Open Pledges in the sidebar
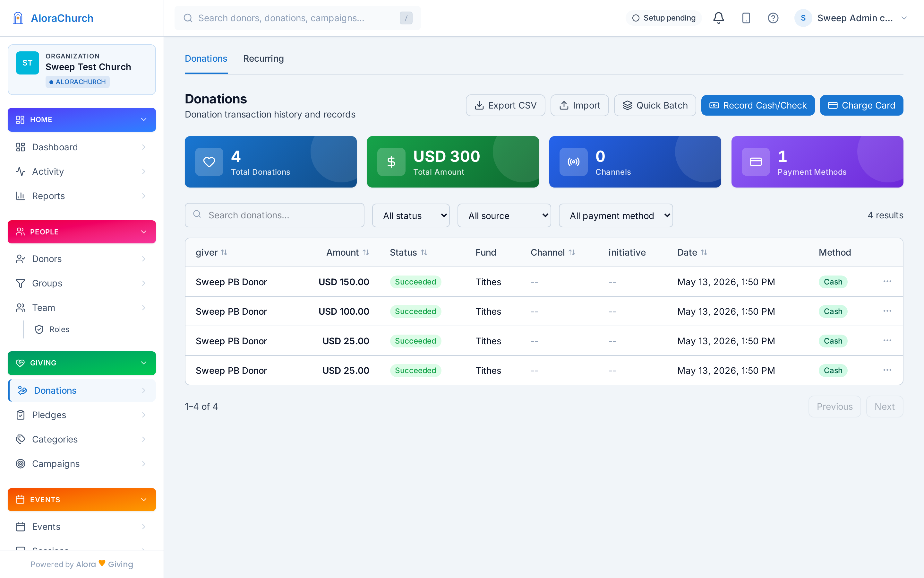This screenshot has width=924, height=578. pyautogui.click(x=82, y=415)
